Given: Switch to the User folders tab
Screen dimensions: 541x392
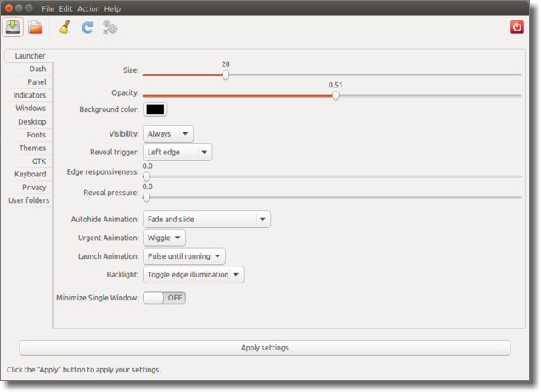Looking at the screenshot, I should click(x=29, y=200).
